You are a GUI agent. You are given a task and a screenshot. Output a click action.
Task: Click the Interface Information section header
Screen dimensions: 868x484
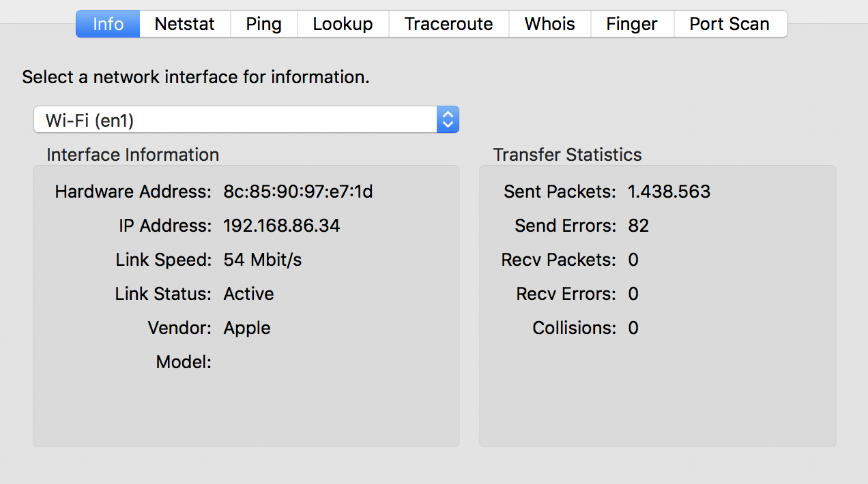[x=132, y=155]
